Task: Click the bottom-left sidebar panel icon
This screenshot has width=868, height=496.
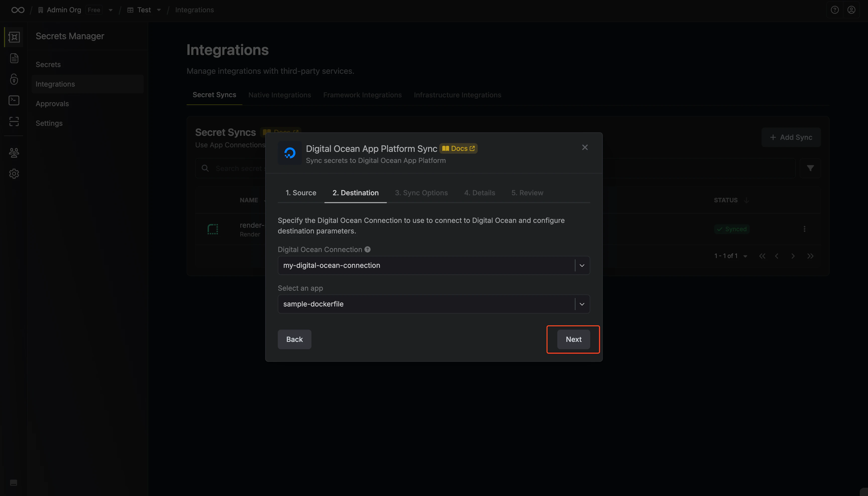Action: (x=14, y=483)
